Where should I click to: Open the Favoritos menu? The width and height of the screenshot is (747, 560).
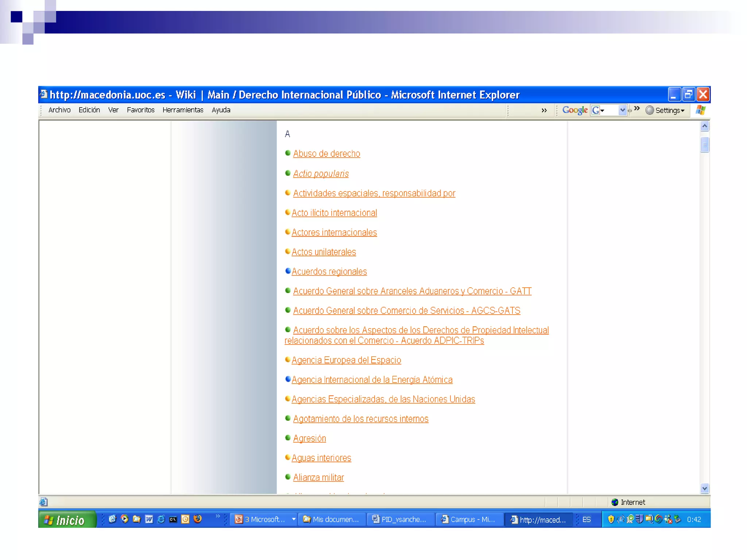tap(140, 110)
